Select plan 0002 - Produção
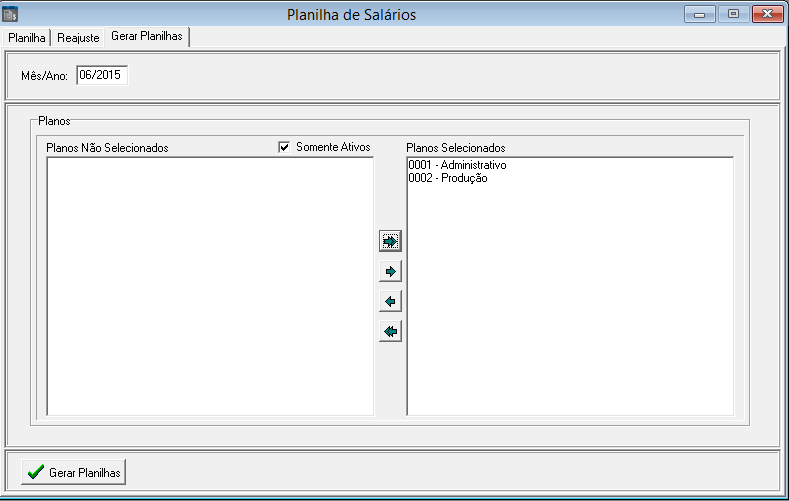Image resolution: width=789 pixels, height=501 pixels. (448, 178)
